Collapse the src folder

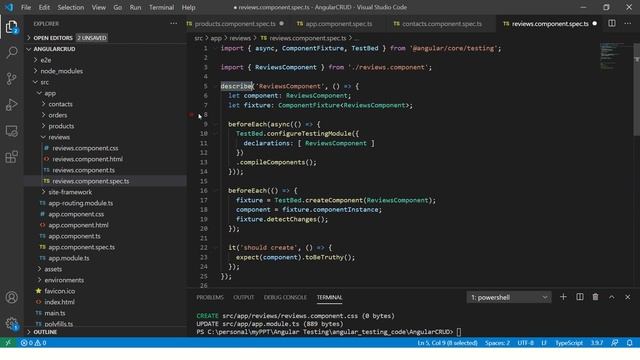(x=105, y=82)
